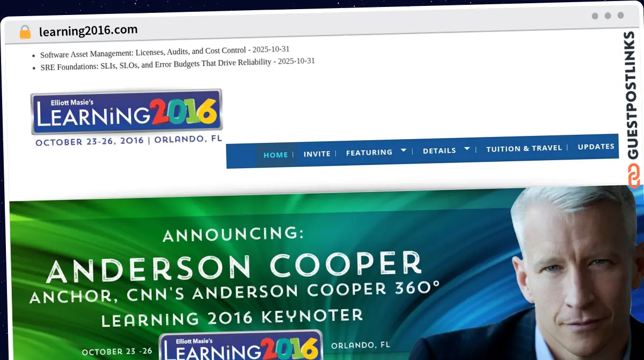Click the learning2016.com address text
The image size is (644, 360).
click(x=89, y=30)
